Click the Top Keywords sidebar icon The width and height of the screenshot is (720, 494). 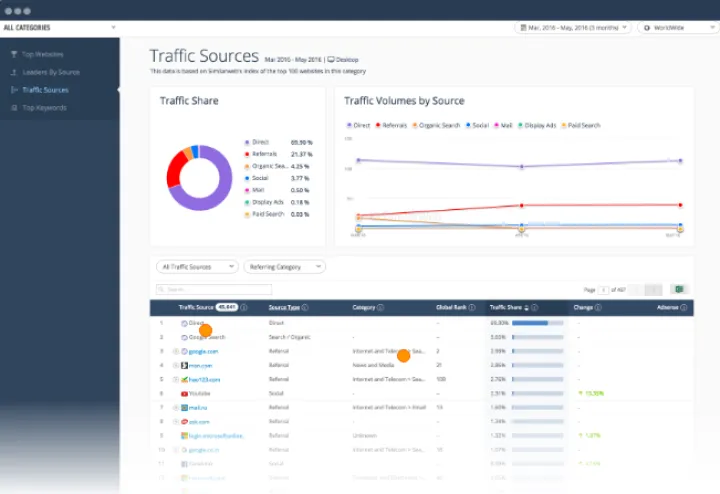[13, 107]
